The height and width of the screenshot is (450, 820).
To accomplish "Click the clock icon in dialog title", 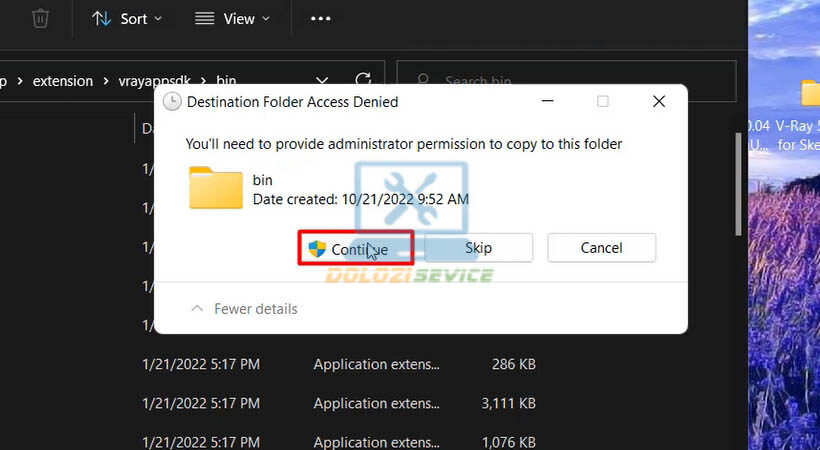I will [172, 102].
